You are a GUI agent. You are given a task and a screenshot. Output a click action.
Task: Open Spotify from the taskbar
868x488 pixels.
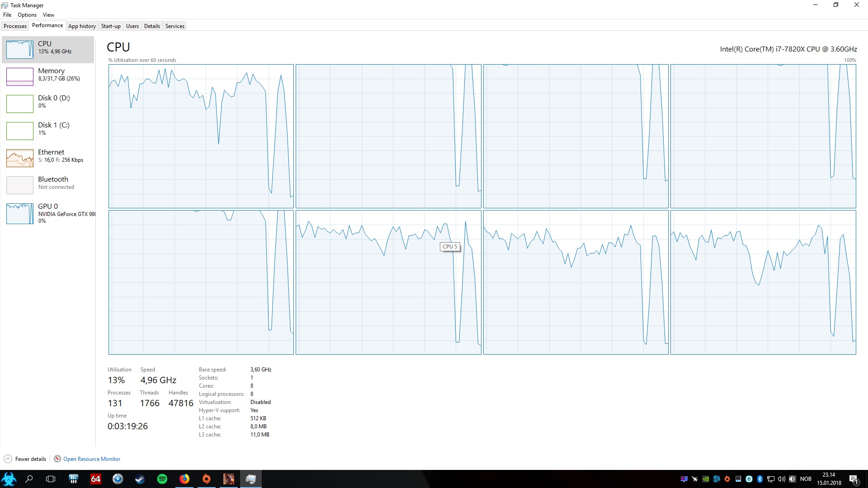pyautogui.click(x=162, y=479)
